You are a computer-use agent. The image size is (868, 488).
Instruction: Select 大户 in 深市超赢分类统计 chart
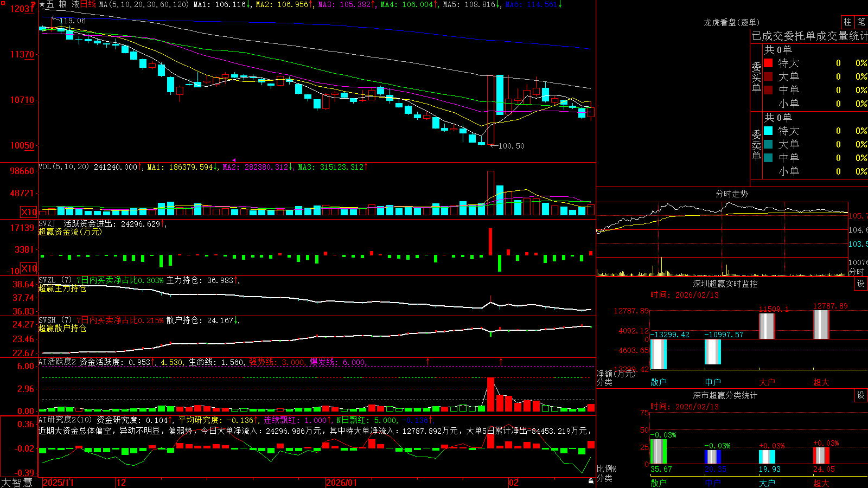click(767, 483)
